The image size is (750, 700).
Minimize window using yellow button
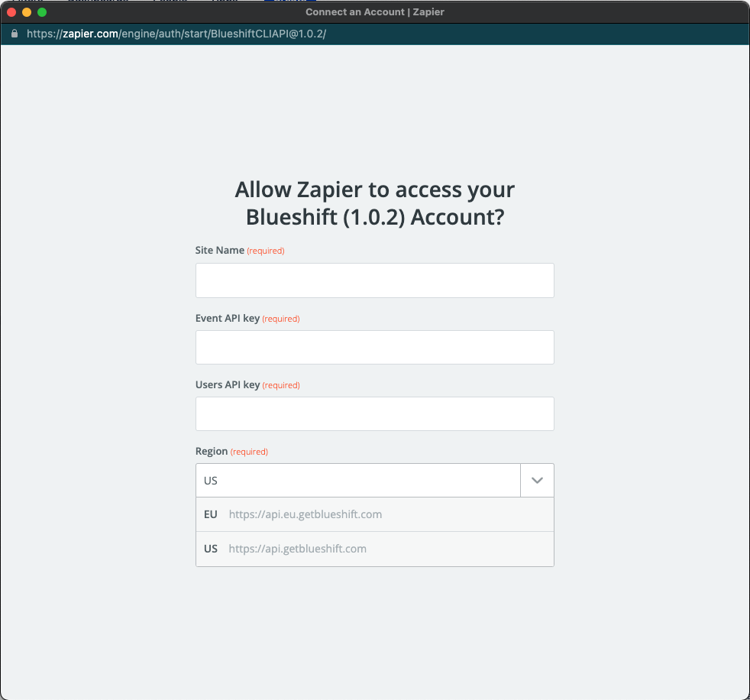tap(27, 12)
